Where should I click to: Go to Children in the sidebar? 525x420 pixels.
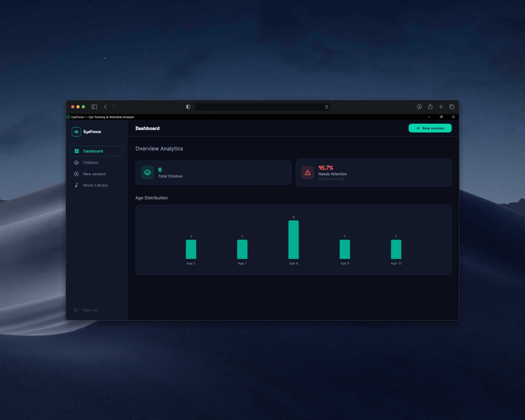(x=96, y=162)
